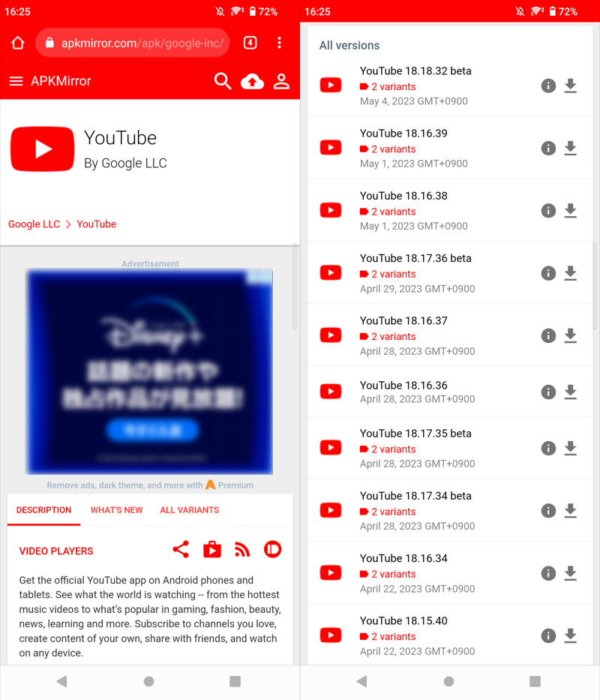This screenshot has height=700, width=600.
Task: Open the user account profile icon
Action: (x=281, y=81)
